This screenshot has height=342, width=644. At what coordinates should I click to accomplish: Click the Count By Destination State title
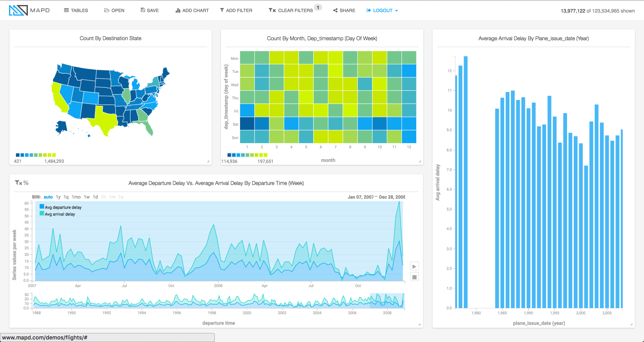tap(110, 38)
